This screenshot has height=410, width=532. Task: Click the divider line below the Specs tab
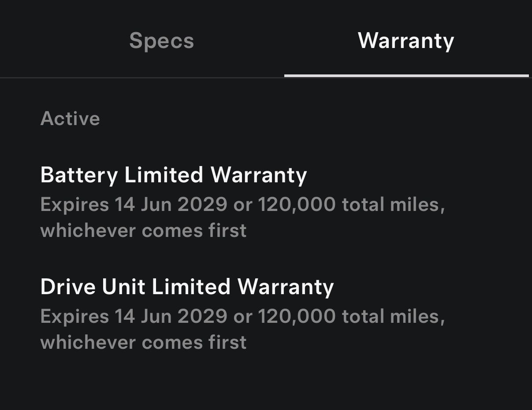coord(141,78)
